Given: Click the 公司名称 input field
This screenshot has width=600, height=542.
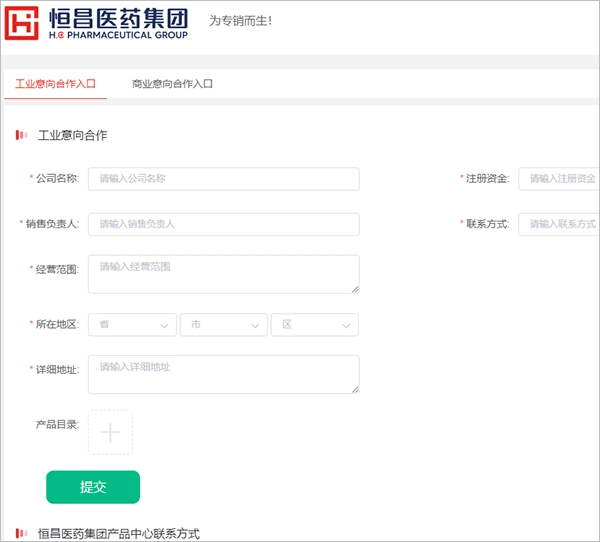Looking at the screenshot, I should click(x=223, y=179).
